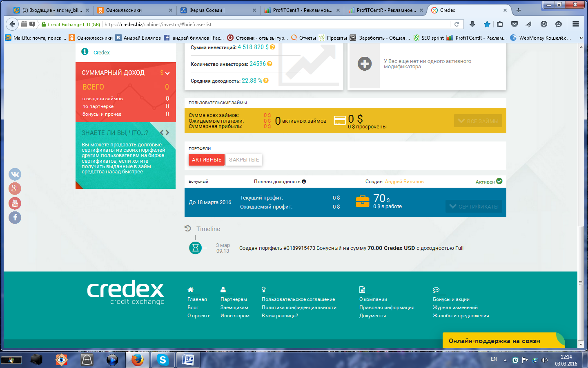Open a new browser tab
Screen dimensions: 588x368
pyautogui.click(x=519, y=10)
